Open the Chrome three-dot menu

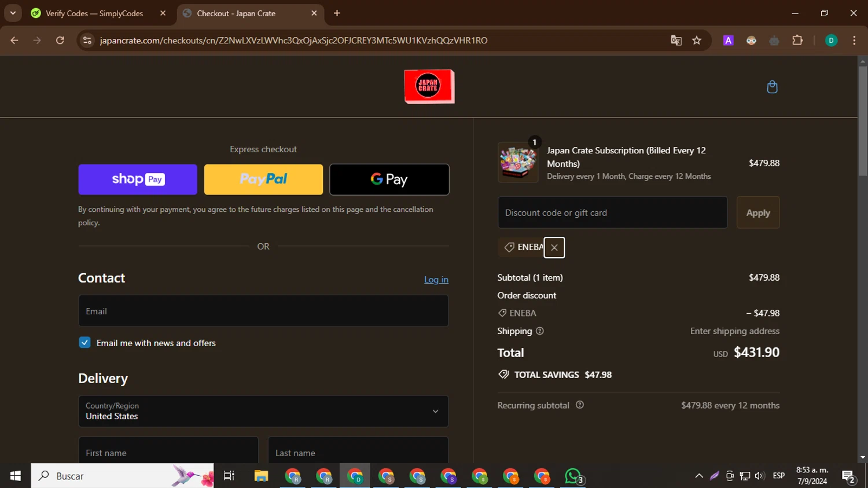click(854, 41)
